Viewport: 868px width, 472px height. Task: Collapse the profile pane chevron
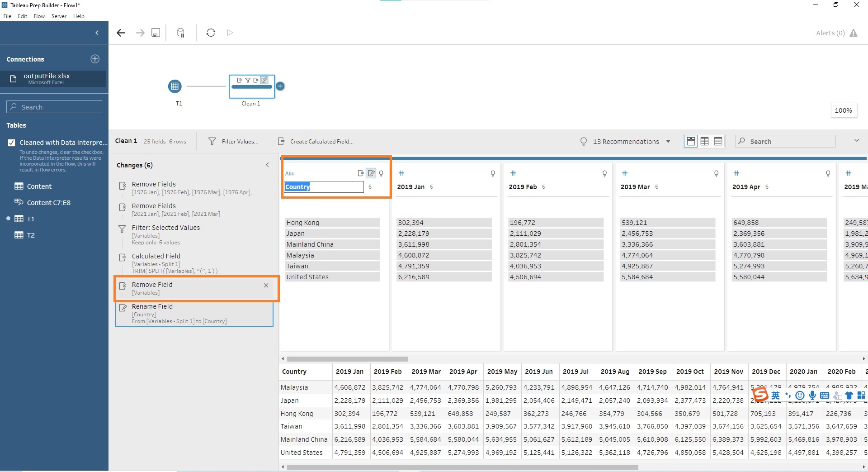pos(856,141)
